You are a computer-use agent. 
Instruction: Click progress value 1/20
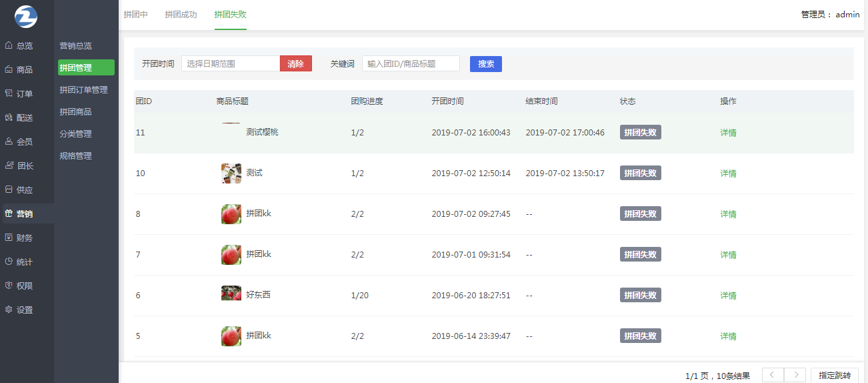[x=360, y=296]
